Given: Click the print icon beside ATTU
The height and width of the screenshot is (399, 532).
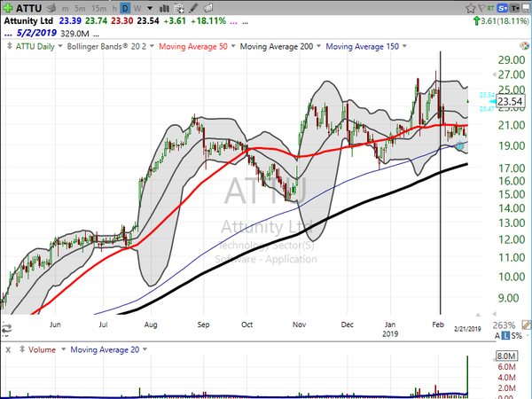Looking at the screenshot, I should (x=51, y=8).
